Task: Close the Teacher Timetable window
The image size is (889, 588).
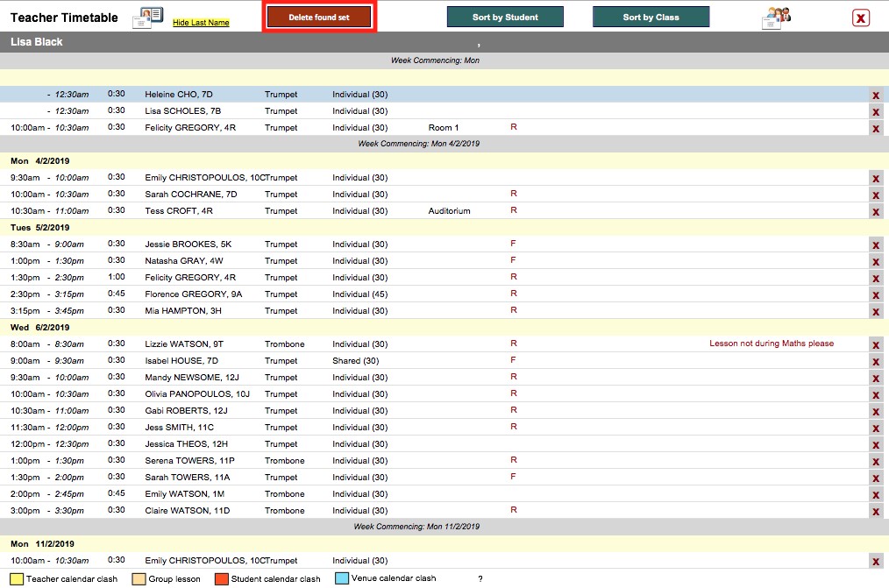Action: coord(860,18)
